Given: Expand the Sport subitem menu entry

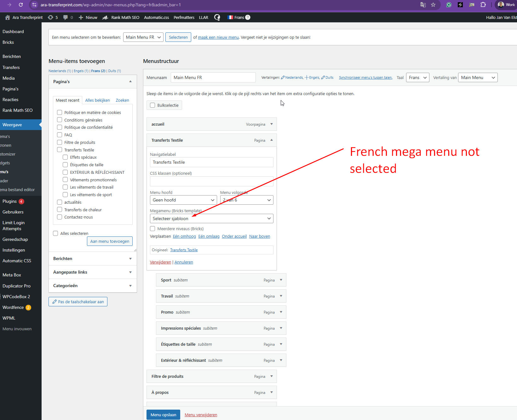Looking at the screenshot, I should [x=281, y=280].
